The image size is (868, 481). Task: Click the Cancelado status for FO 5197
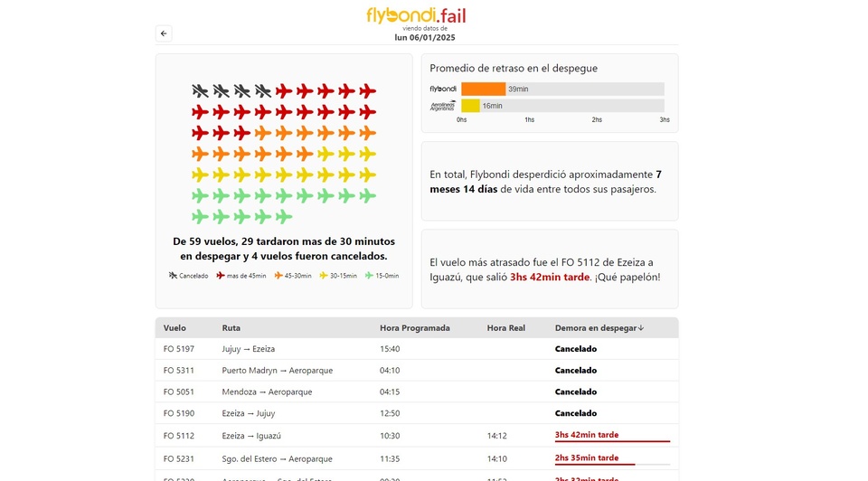[x=576, y=349]
